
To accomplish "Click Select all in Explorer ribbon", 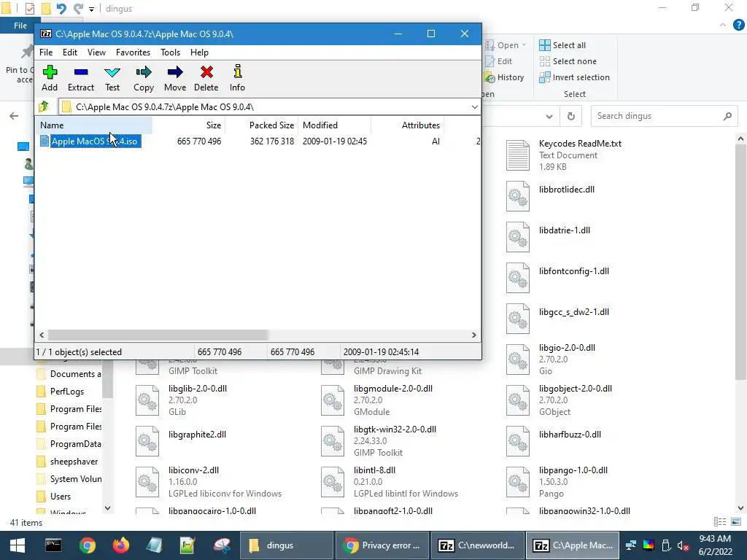I will click(562, 45).
